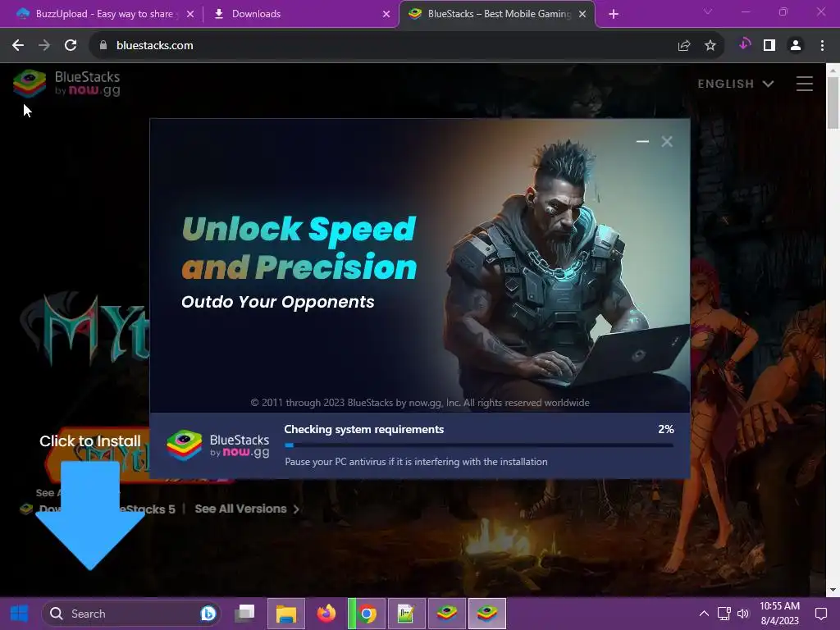Open the tab search chevron in title bar
840x630 pixels.
tap(708, 11)
